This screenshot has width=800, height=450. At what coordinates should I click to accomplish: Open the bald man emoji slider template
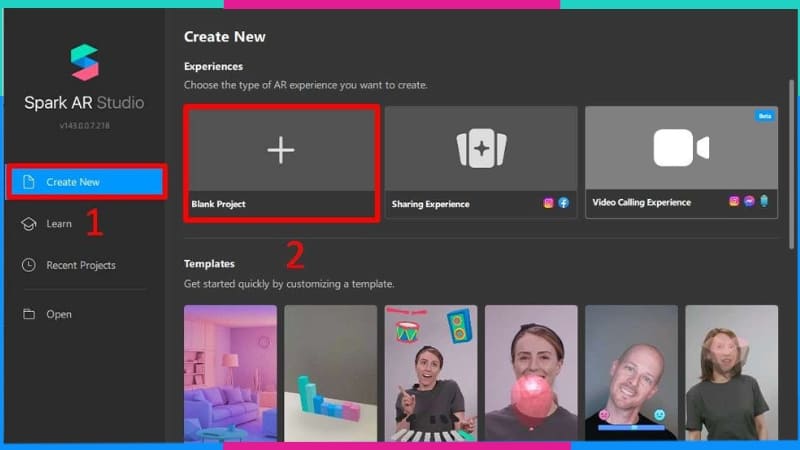tap(632, 373)
